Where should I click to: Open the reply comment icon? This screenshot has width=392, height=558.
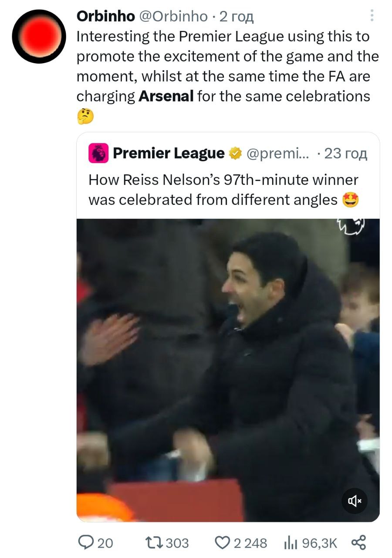(x=84, y=542)
